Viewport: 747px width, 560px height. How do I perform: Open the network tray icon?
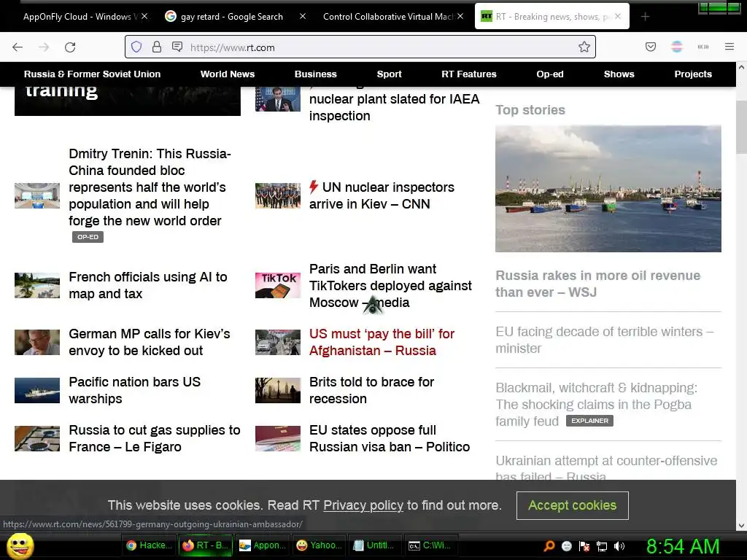pos(602,546)
